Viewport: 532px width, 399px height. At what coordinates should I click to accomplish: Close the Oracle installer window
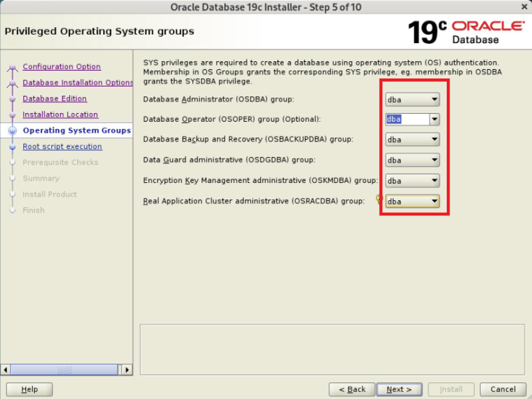point(524,7)
